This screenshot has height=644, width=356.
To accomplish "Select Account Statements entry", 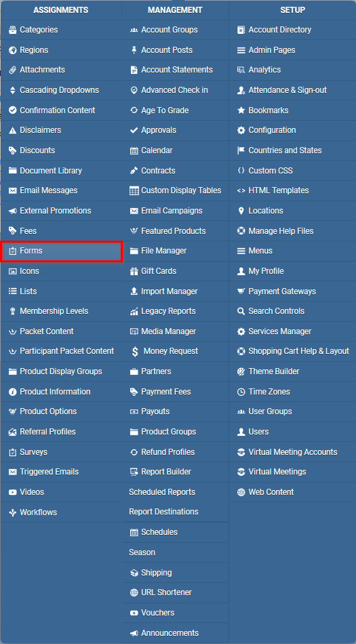I will click(x=176, y=71).
